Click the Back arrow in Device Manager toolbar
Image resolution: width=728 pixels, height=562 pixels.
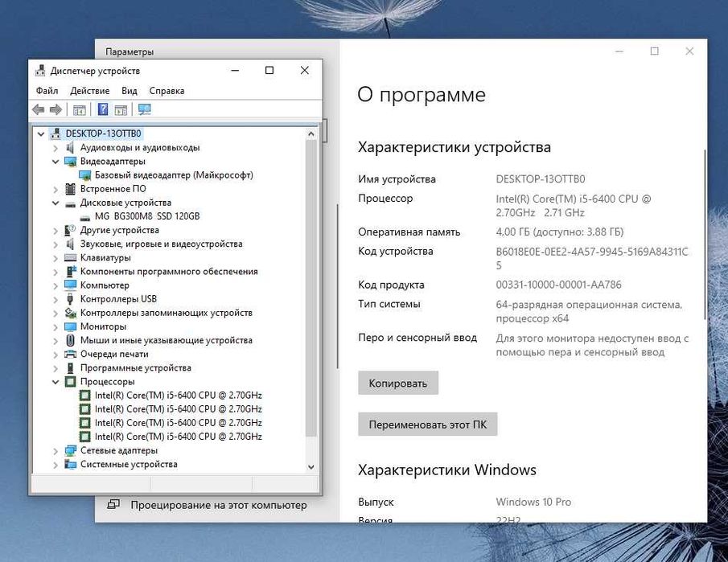39,109
